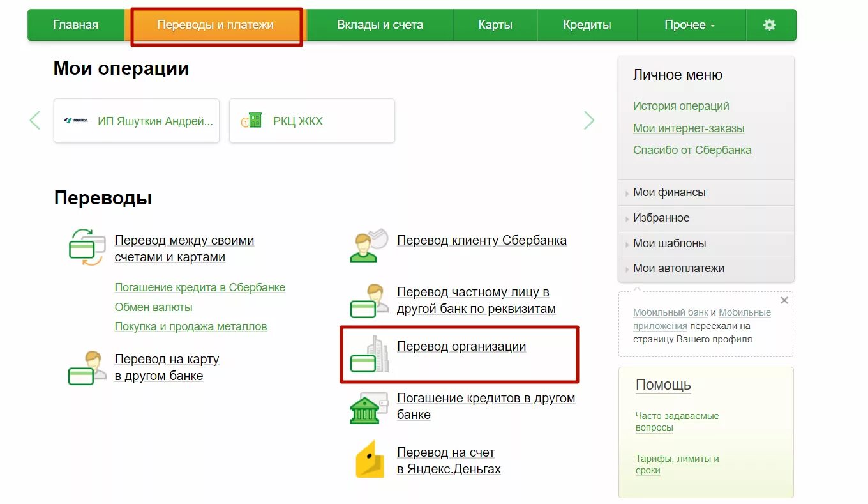The image size is (868, 504).
Task: Click the transfer to Sberbank client icon
Action: (x=370, y=245)
